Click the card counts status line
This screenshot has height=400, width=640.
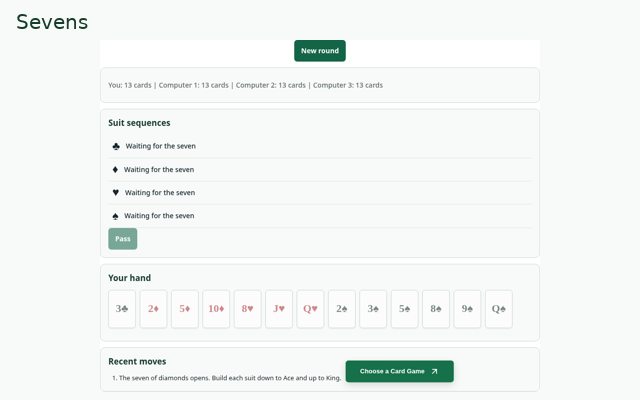pos(245,85)
